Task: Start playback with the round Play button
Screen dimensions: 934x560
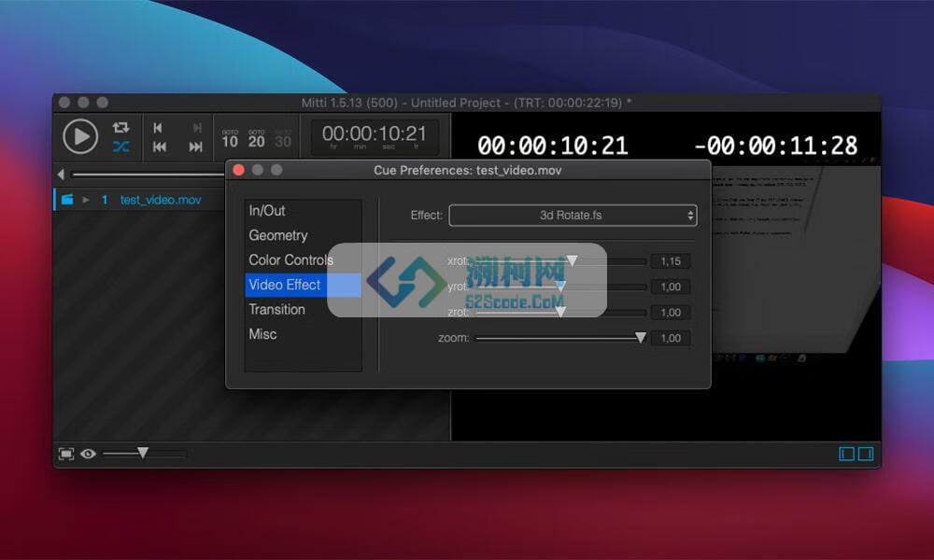Action: [80, 136]
